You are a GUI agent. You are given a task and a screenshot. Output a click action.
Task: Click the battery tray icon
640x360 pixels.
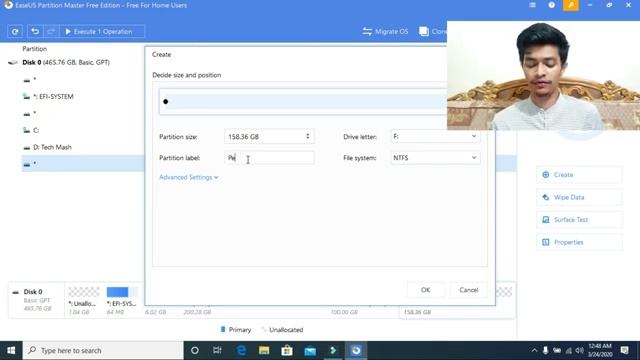point(557,351)
